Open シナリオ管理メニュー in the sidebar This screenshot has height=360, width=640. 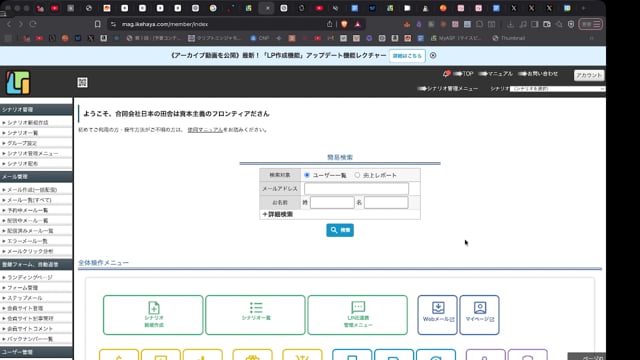[33, 153]
